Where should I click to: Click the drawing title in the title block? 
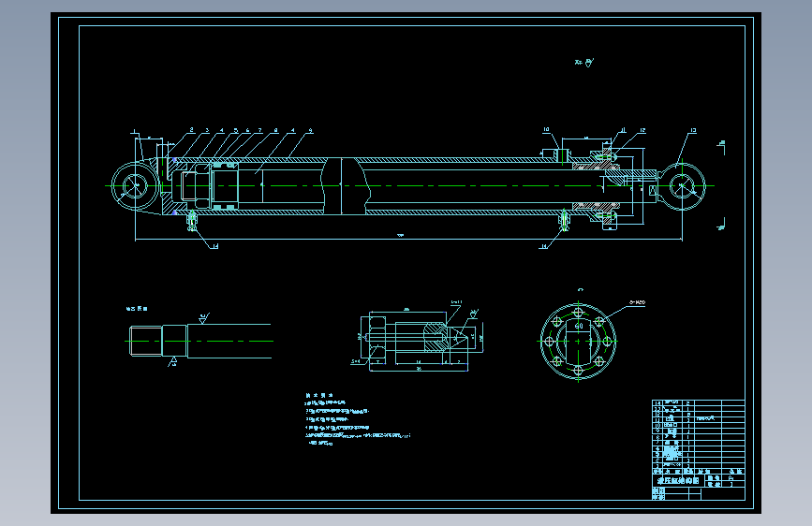click(677, 480)
